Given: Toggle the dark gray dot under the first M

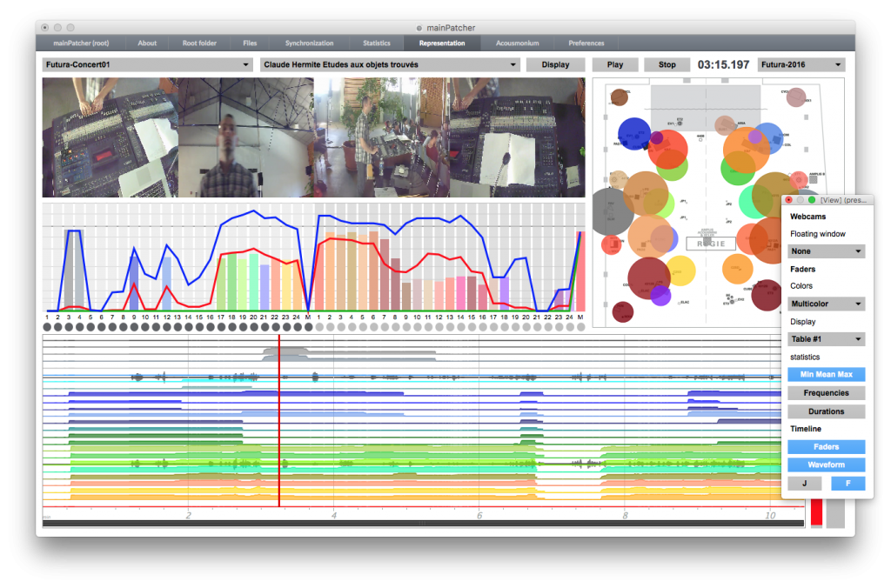Looking at the screenshot, I should (x=309, y=327).
